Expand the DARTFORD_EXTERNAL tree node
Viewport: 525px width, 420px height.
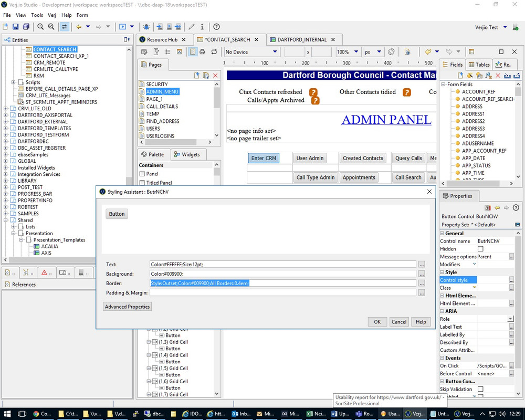[5, 122]
